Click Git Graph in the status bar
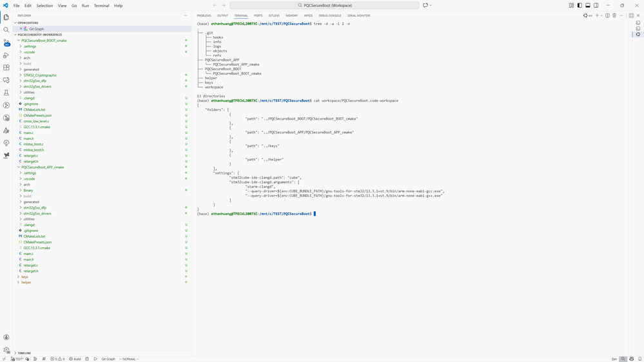 (108, 359)
